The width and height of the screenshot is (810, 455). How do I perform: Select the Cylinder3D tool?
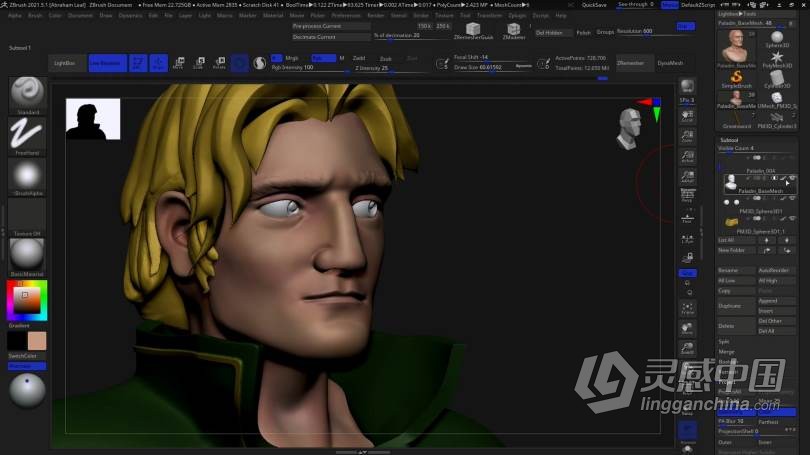pos(776,80)
